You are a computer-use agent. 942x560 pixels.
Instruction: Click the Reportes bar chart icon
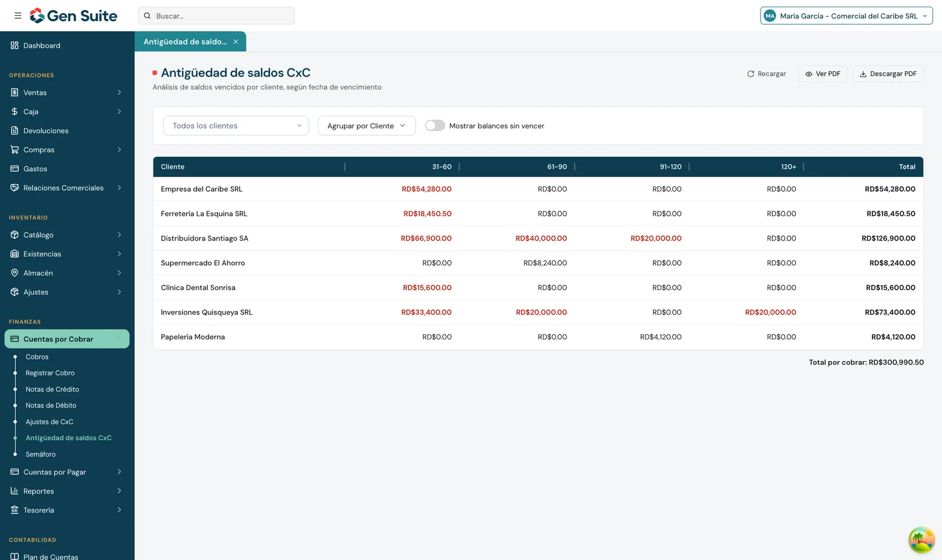15,491
